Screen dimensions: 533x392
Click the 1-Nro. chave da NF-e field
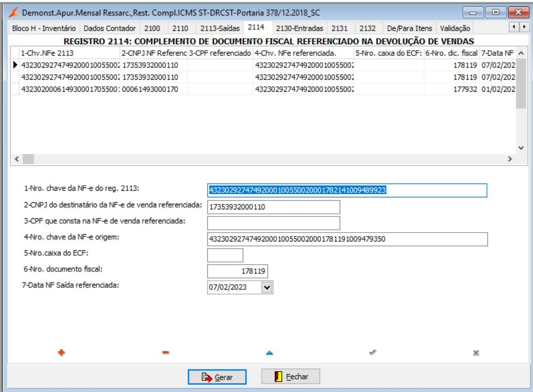[347, 190]
